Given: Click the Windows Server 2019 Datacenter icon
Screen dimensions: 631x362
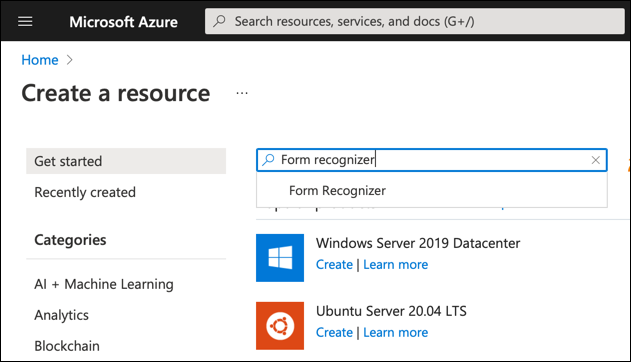Looking at the screenshot, I should click(280, 258).
